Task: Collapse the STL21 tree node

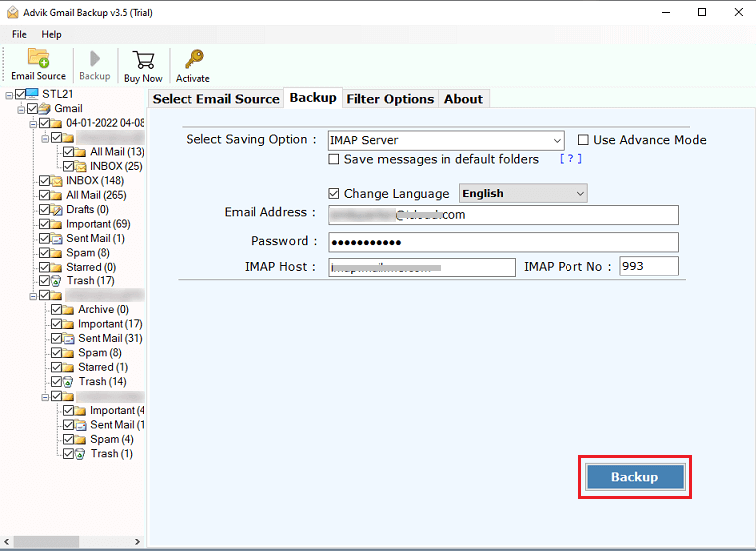Action: pyautogui.click(x=9, y=95)
